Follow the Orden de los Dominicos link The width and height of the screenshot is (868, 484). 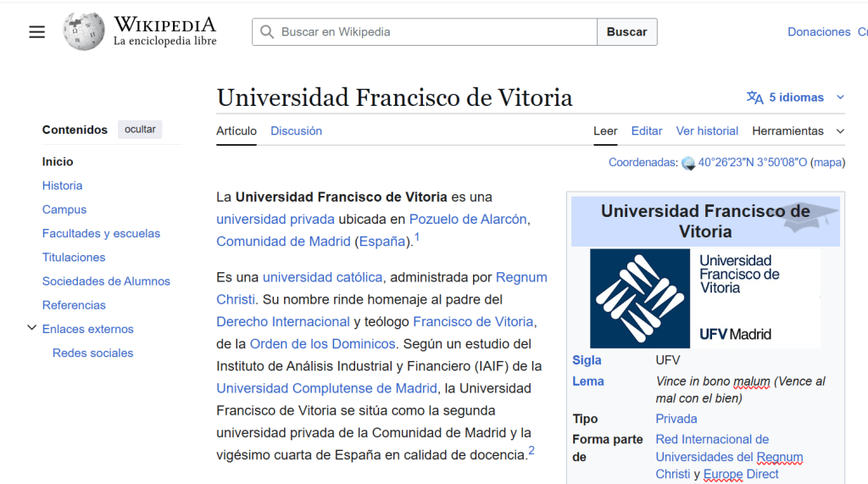(322, 344)
